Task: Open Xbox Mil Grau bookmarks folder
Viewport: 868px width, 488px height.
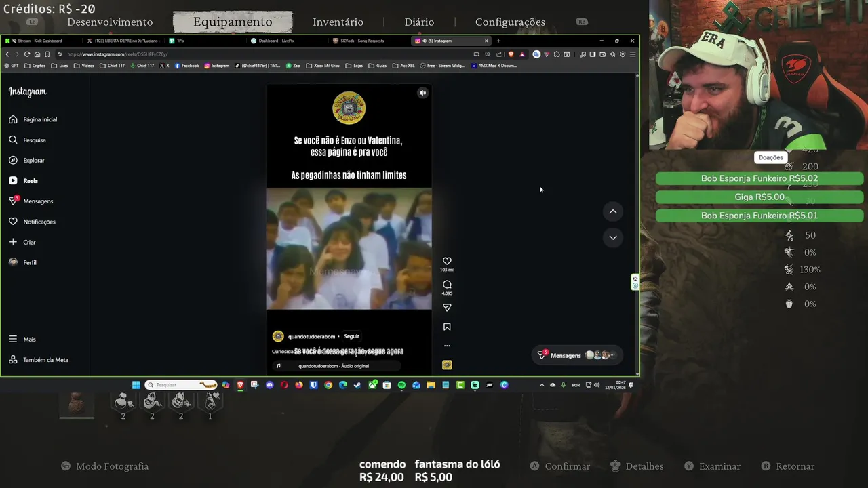Action: tap(323, 66)
